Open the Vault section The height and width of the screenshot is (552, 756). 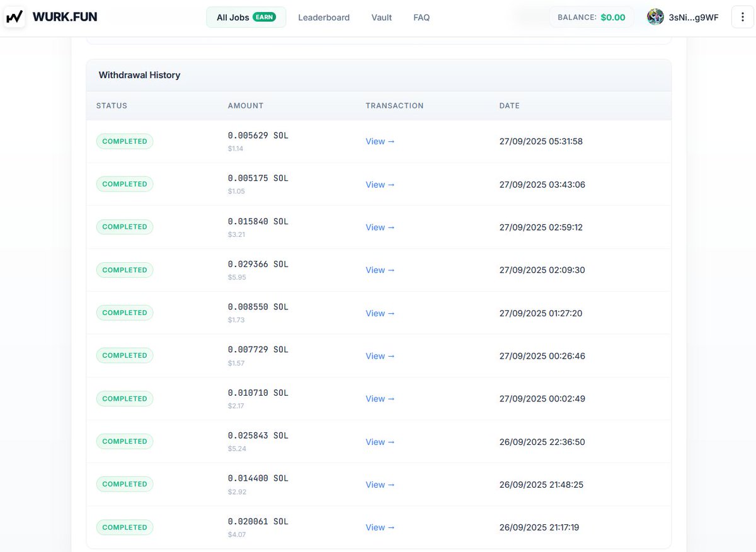click(381, 18)
